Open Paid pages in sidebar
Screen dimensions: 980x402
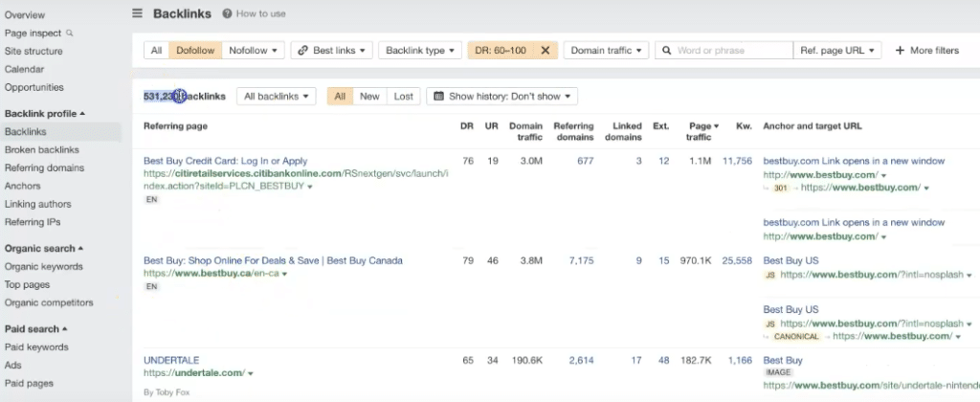[29, 383]
